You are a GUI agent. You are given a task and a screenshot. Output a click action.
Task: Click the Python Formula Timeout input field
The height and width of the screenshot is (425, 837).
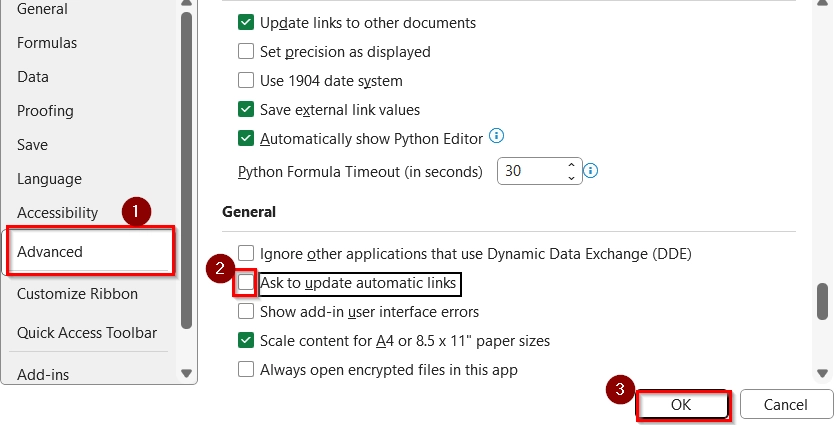click(528, 171)
